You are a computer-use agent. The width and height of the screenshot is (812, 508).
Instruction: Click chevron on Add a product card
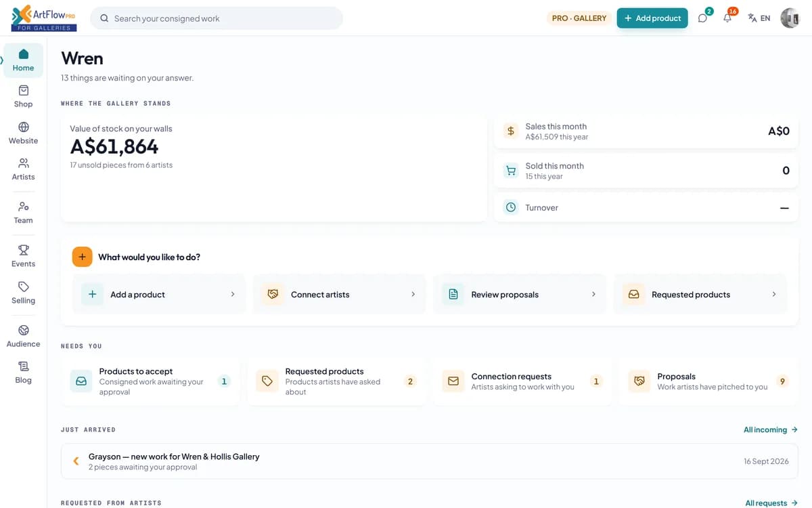233,294
